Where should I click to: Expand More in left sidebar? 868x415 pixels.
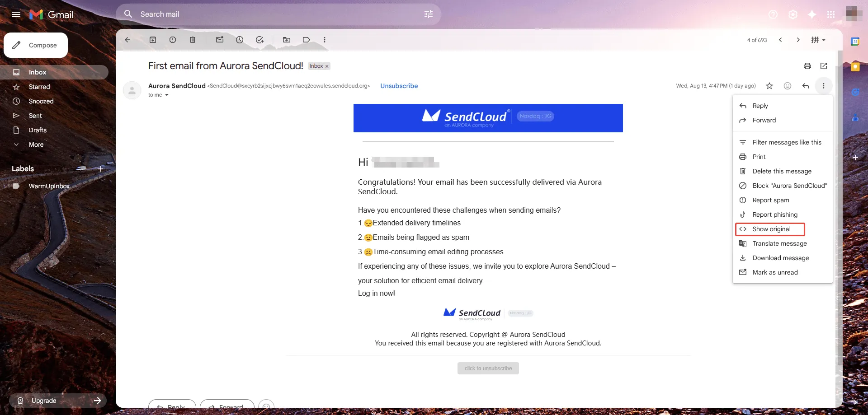(36, 145)
